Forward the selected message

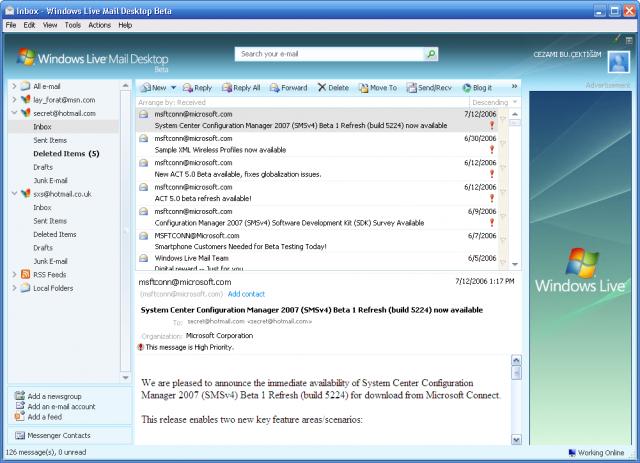pos(288,87)
